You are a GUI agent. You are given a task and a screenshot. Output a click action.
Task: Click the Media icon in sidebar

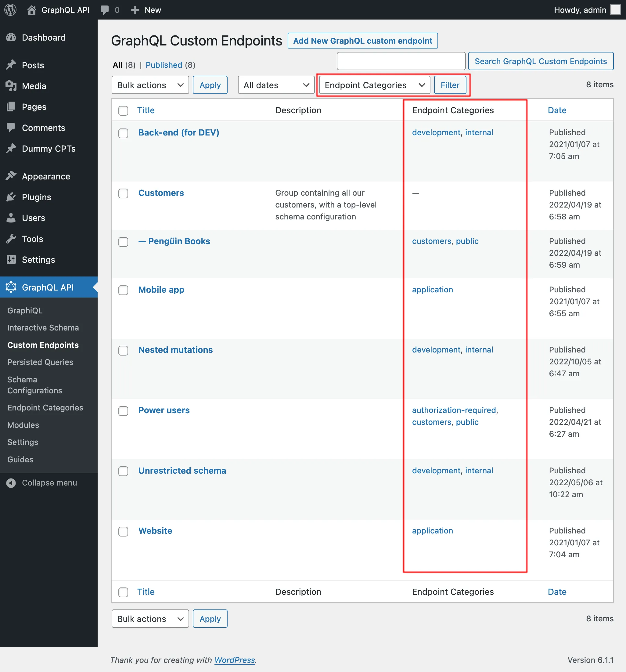coord(11,86)
